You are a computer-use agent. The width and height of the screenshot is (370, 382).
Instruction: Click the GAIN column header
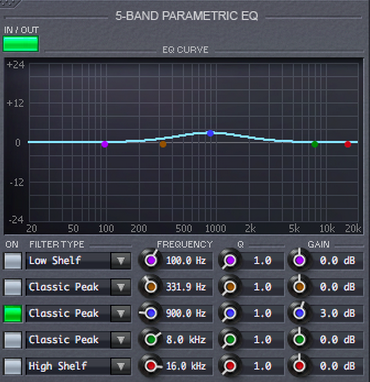319,244
